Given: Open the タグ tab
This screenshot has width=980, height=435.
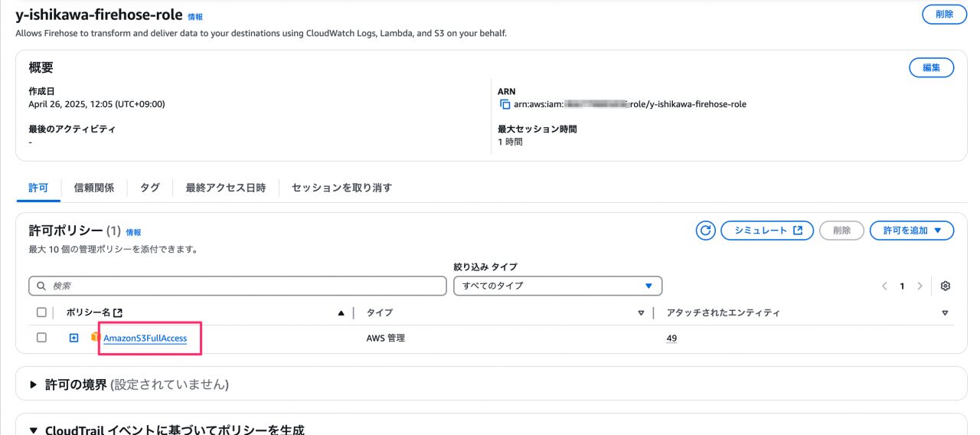Looking at the screenshot, I should point(150,188).
